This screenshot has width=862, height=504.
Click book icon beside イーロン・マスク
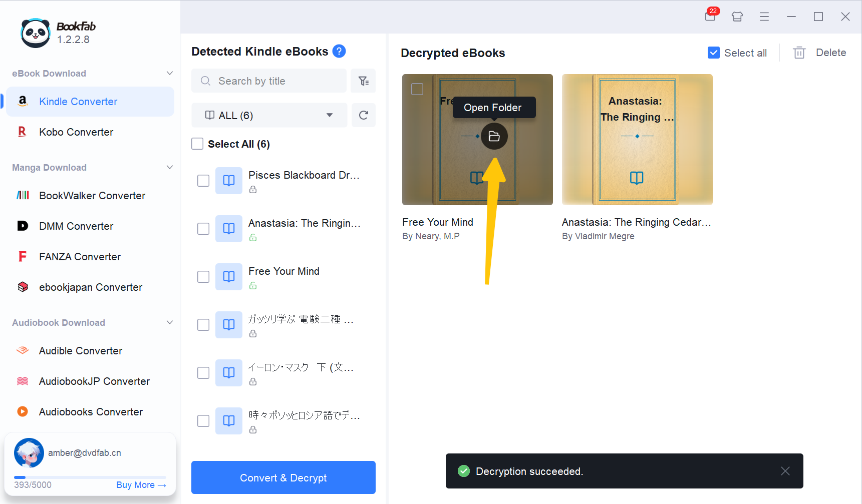(229, 372)
